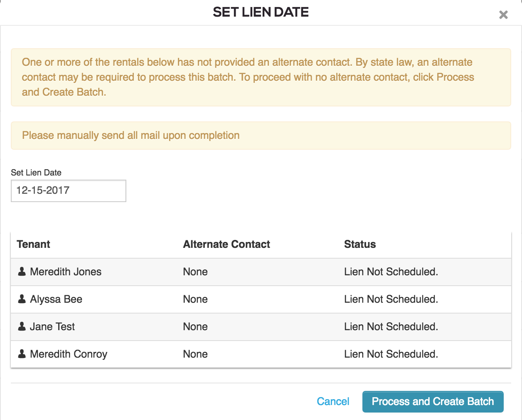The height and width of the screenshot is (420, 522).
Task: Close the Set Lien Date dialog
Action: pyautogui.click(x=503, y=15)
